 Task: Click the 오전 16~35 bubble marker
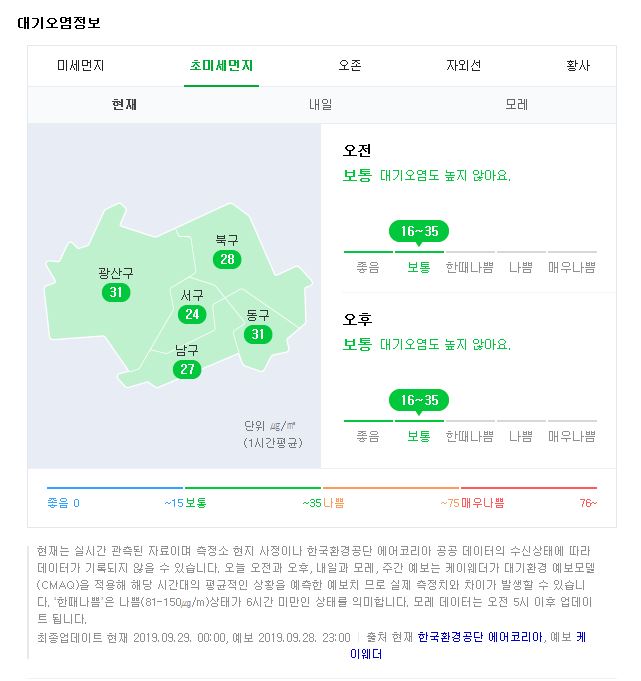(x=419, y=231)
